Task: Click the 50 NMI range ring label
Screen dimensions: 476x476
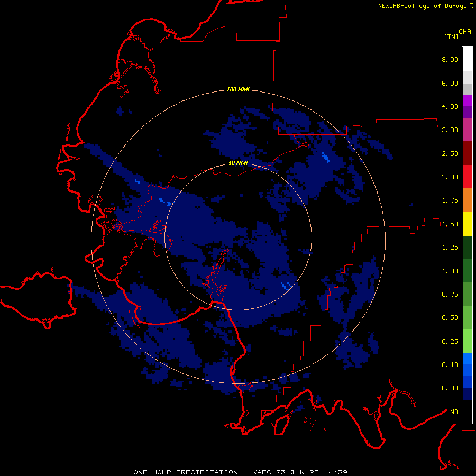Action: click(238, 163)
